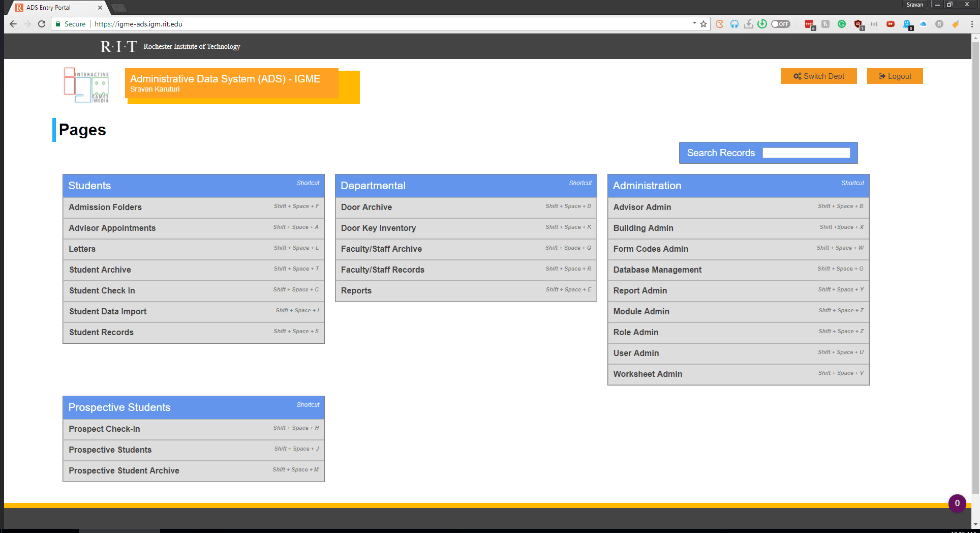The height and width of the screenshot is (533, 980).
Task: Open Database Management page
Action: pos(739,270)
